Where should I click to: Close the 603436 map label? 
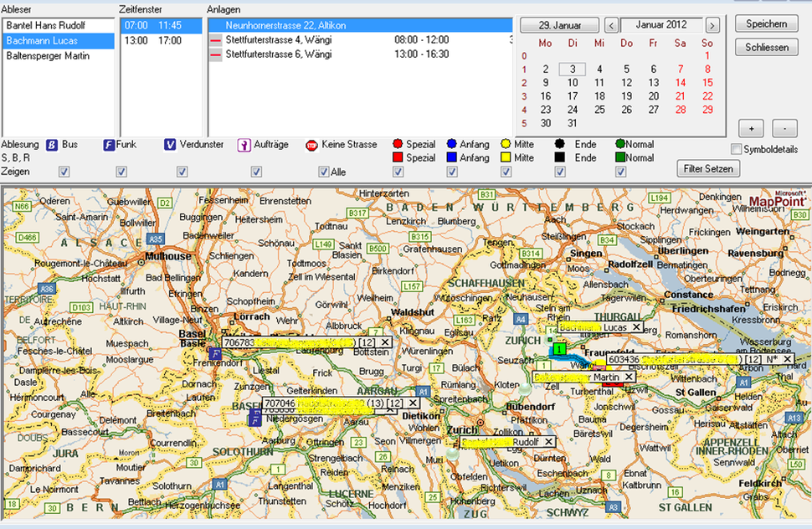coord(787,359)
